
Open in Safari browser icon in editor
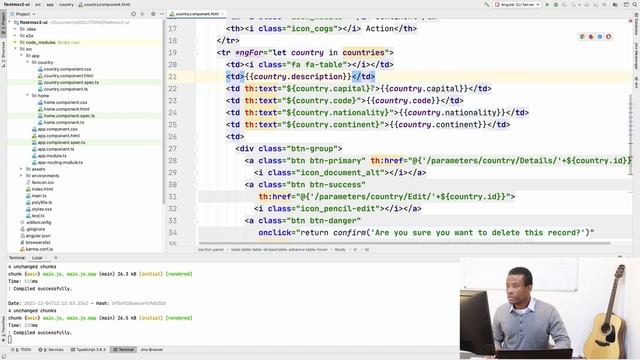(x=600, y=37)
